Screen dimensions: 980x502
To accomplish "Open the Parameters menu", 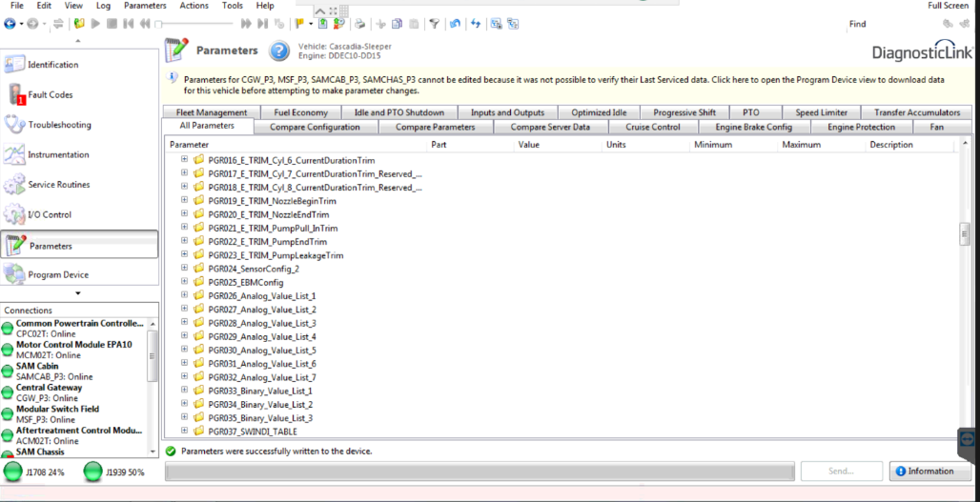I will coord(145,6).
